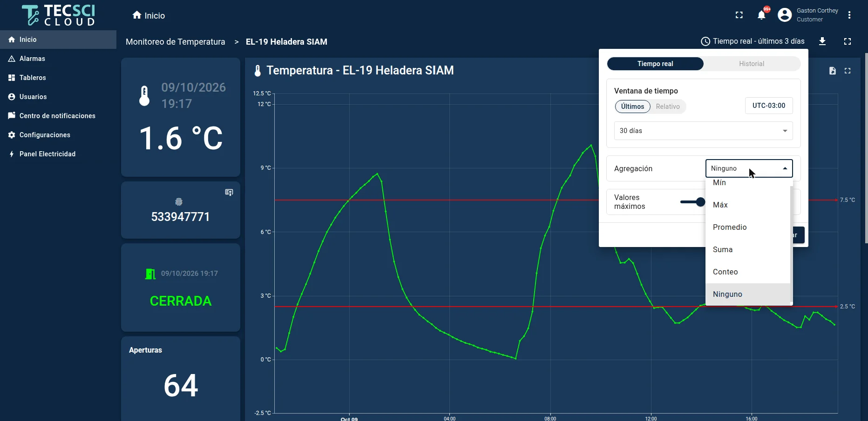Viewport: 868px width, 421px height.
Task: Toggle fullscreen from top header icon
Action: pos(739,15)
